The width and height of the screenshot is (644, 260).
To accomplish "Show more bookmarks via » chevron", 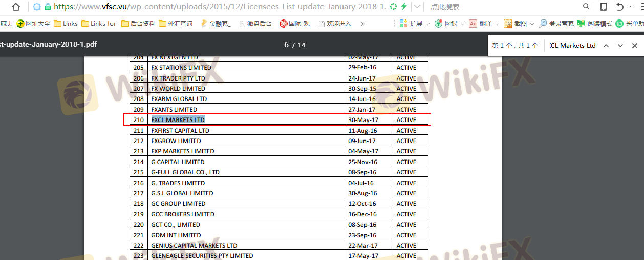I will (x=363, y=24).
